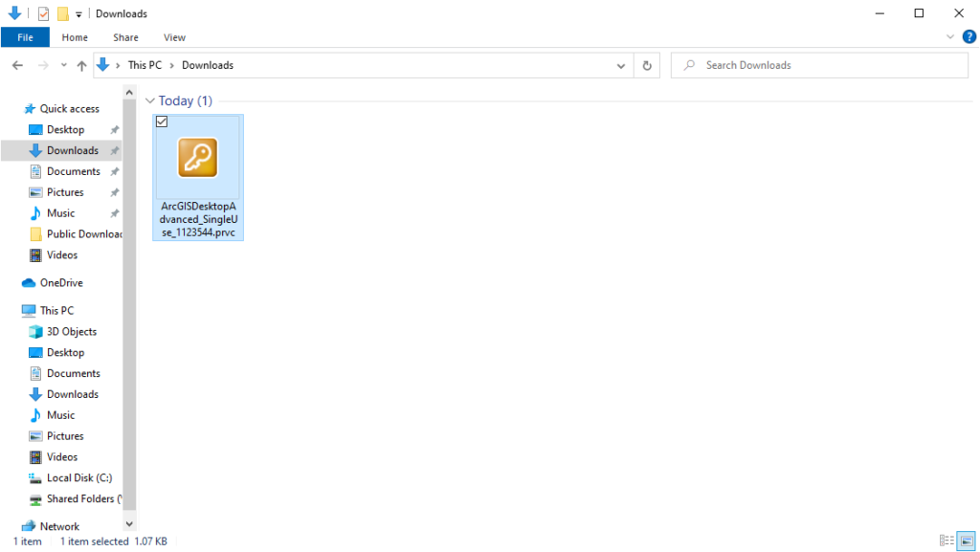Expand the ribbon with the chevron
Screen dimensions: 980x552
[950, 37]
